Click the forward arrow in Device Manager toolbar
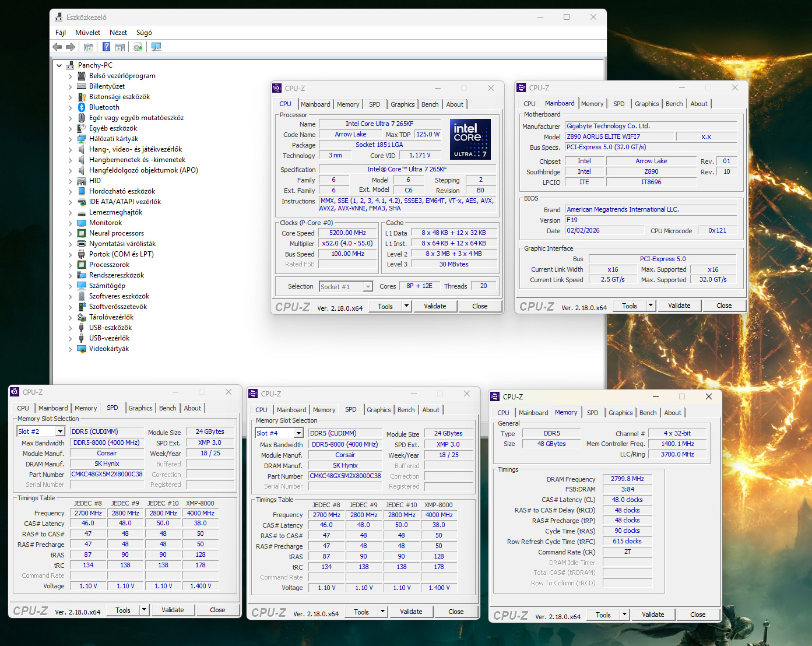 coord(71,47)
